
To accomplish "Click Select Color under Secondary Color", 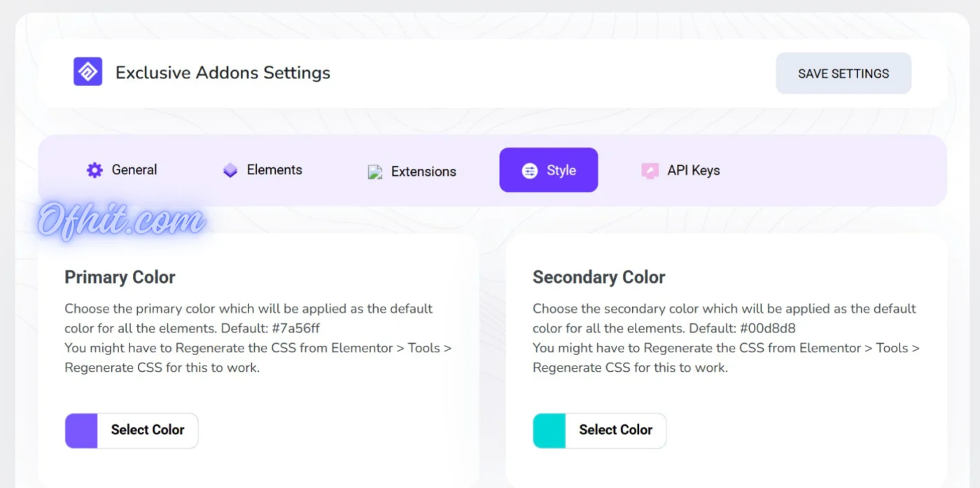I will click(615, 430).
